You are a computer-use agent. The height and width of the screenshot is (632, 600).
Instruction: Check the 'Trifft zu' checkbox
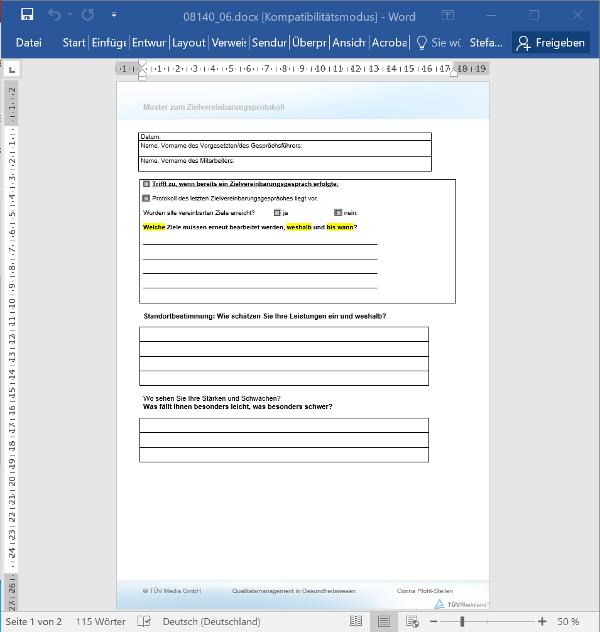(146, 184)
